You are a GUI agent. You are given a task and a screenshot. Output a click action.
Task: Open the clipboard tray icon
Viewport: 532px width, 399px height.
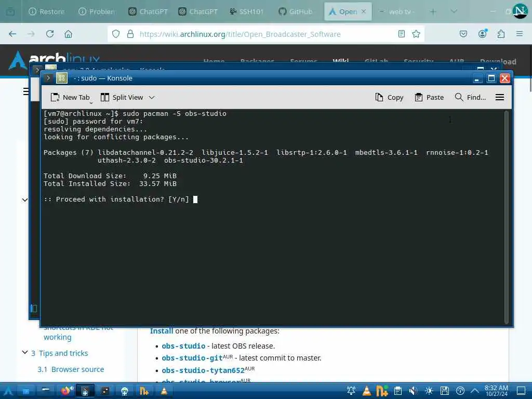click(x=397, y=391)
